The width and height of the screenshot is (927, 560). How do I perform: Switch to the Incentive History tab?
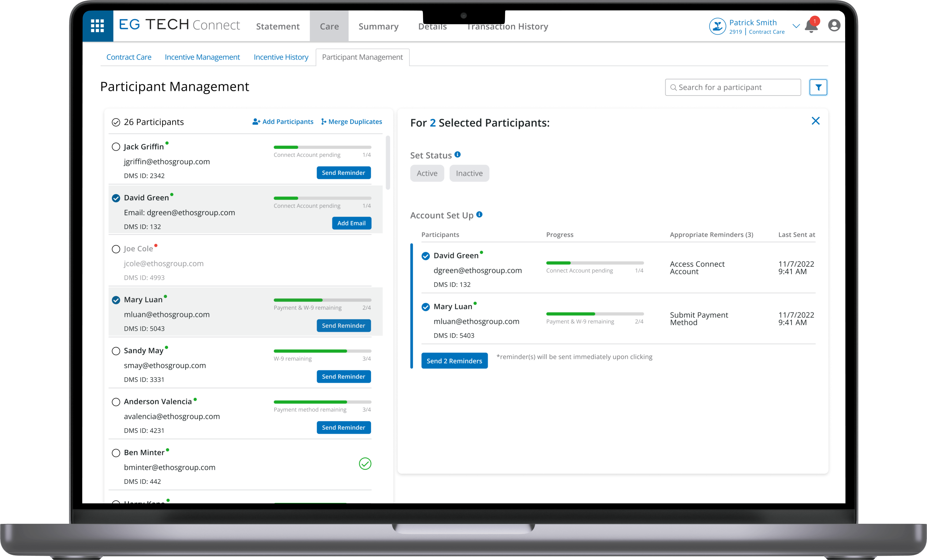pyautogui.click(x=281, y=57)
